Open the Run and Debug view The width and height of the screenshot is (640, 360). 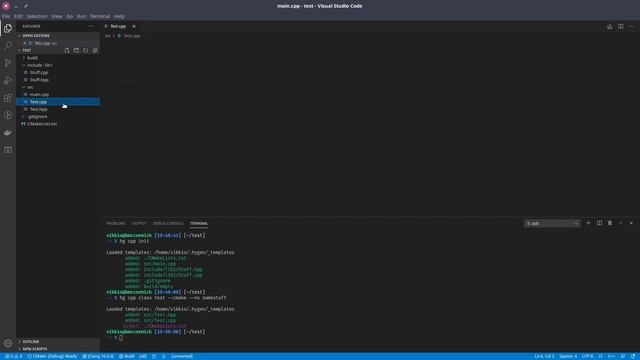(x=8, y=80)
